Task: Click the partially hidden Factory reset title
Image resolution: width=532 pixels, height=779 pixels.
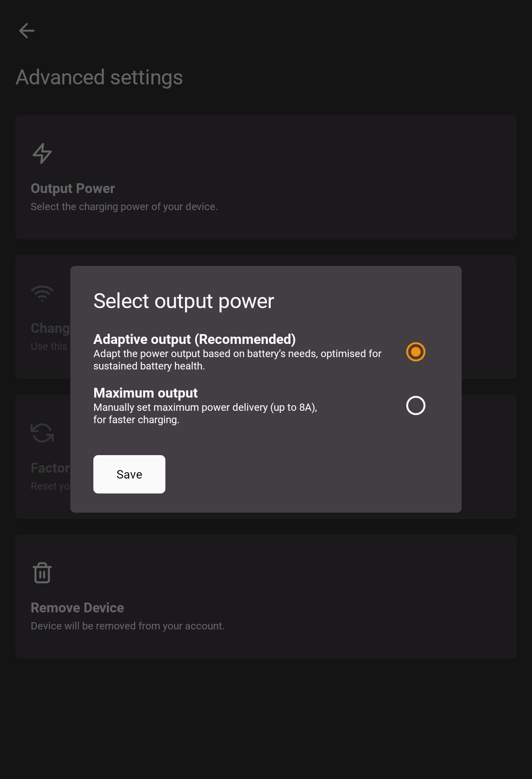Action: tap(50, 468)
